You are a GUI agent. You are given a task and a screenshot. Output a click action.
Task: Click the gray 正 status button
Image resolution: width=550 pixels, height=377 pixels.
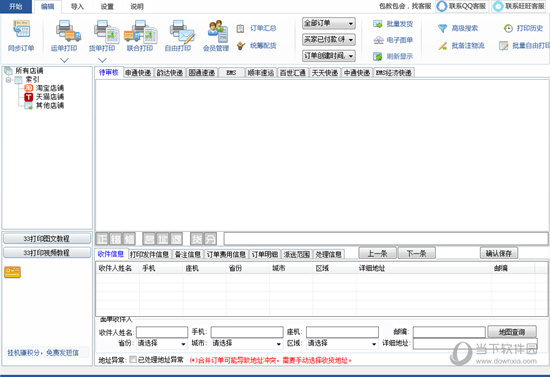point(102,239)
